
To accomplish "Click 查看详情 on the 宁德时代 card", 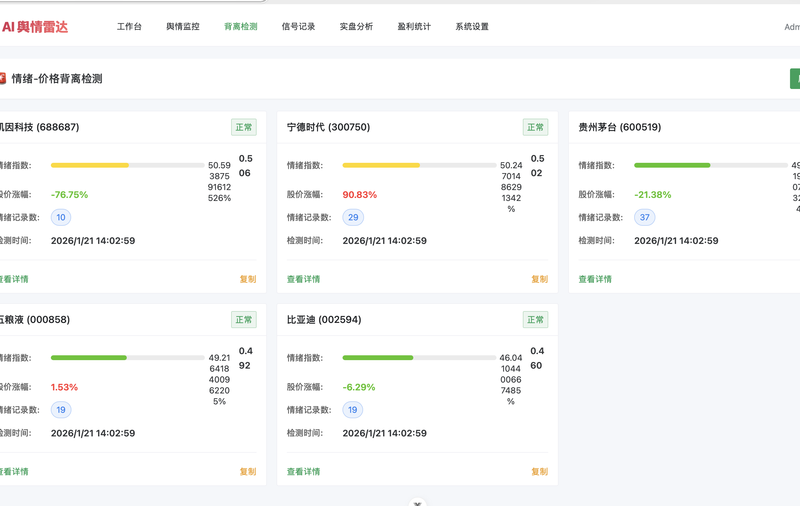I will point(304,279).
